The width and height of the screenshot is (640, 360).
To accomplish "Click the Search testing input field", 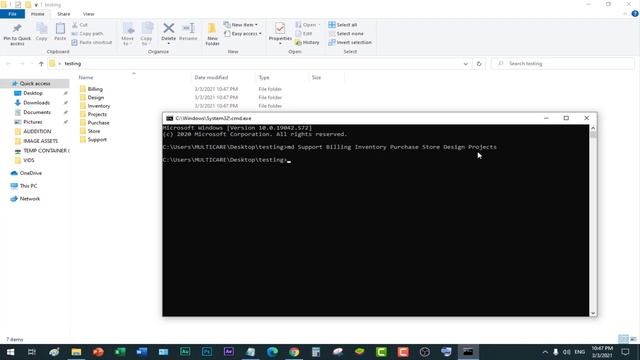I will tap(563, 64).
